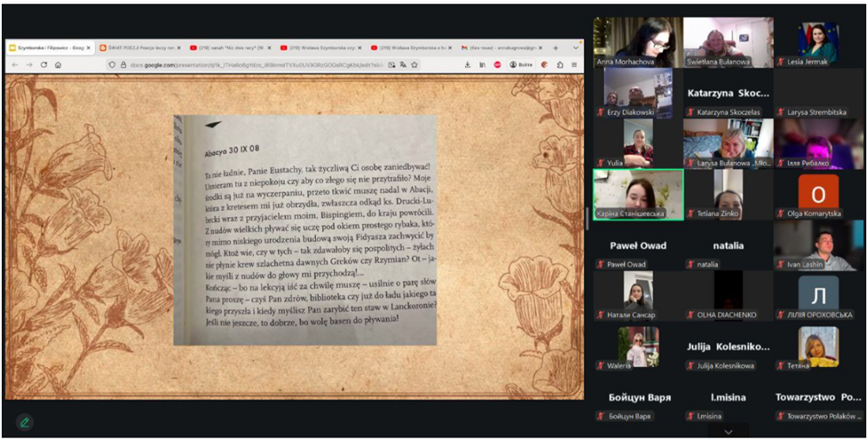Click the Войти sign-in button

pos(520,65)
